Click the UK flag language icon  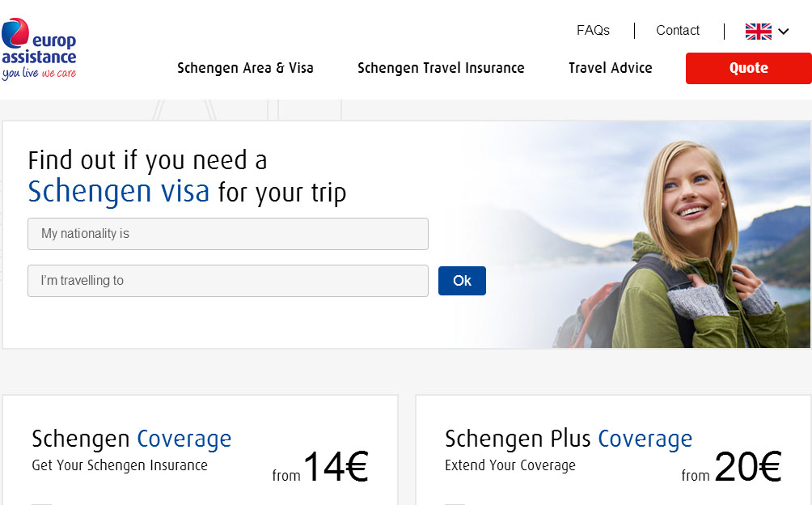758,32
